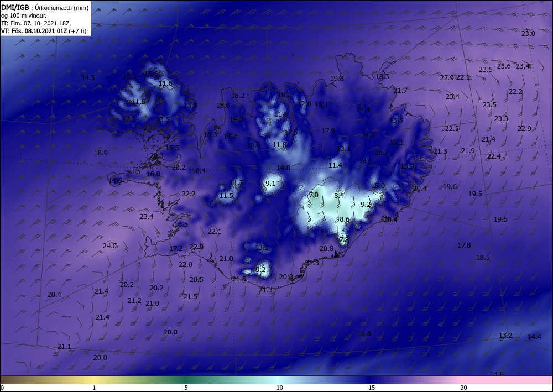Click the 11.5 map value

(x=226, y=195)
